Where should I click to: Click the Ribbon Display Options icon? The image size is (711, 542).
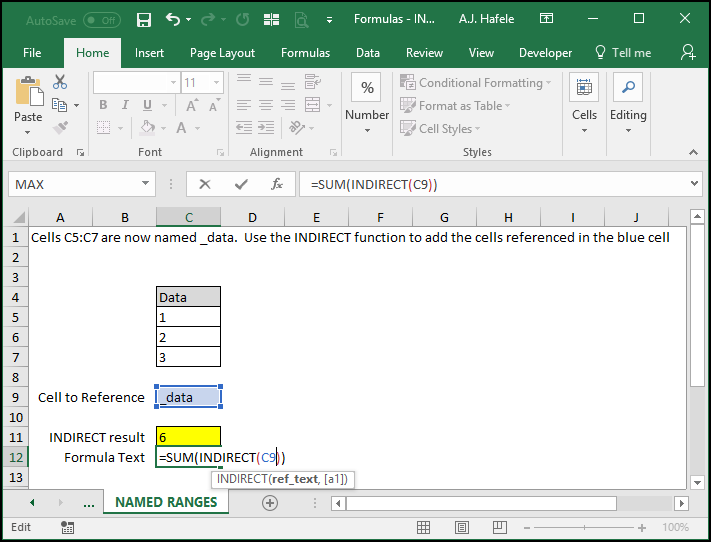pyautogui.click(x=546, y=18)
